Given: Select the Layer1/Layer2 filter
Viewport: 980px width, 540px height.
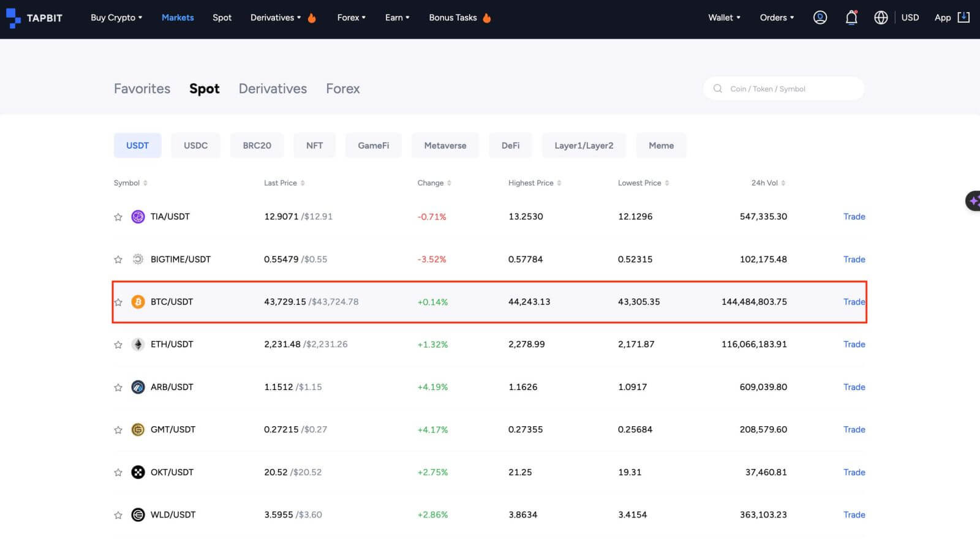Looking at the screenshot, I should (584, 146).
